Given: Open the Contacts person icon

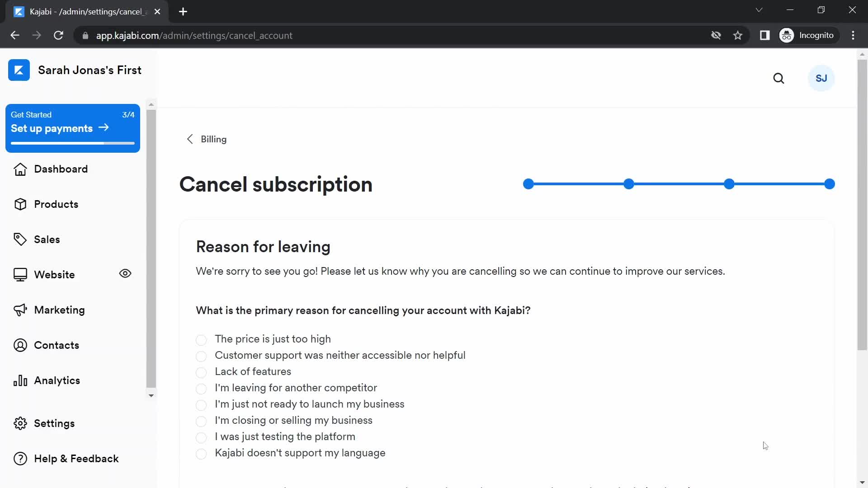Looking at the screenshot, I should pos(20,345).
